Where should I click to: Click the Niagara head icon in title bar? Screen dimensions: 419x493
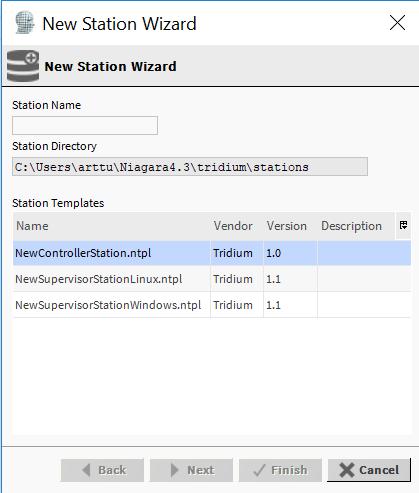(24, 23)
